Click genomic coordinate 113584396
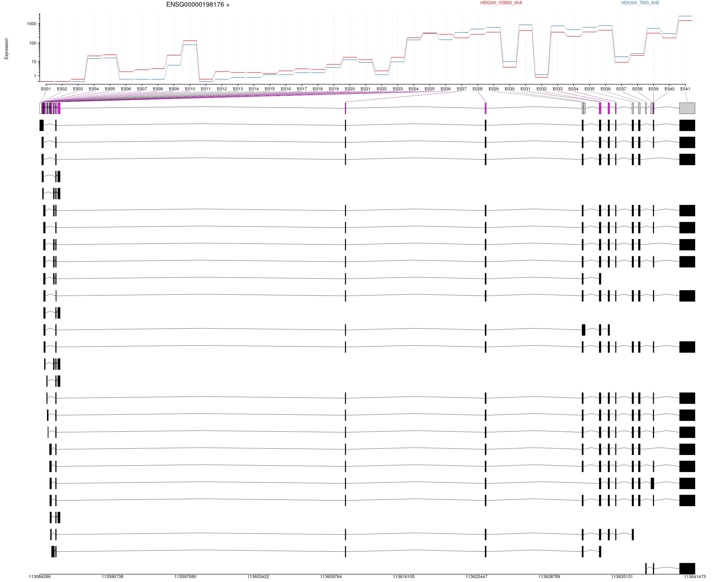Viewport: 728px width, 582px height. coord(40,577)
